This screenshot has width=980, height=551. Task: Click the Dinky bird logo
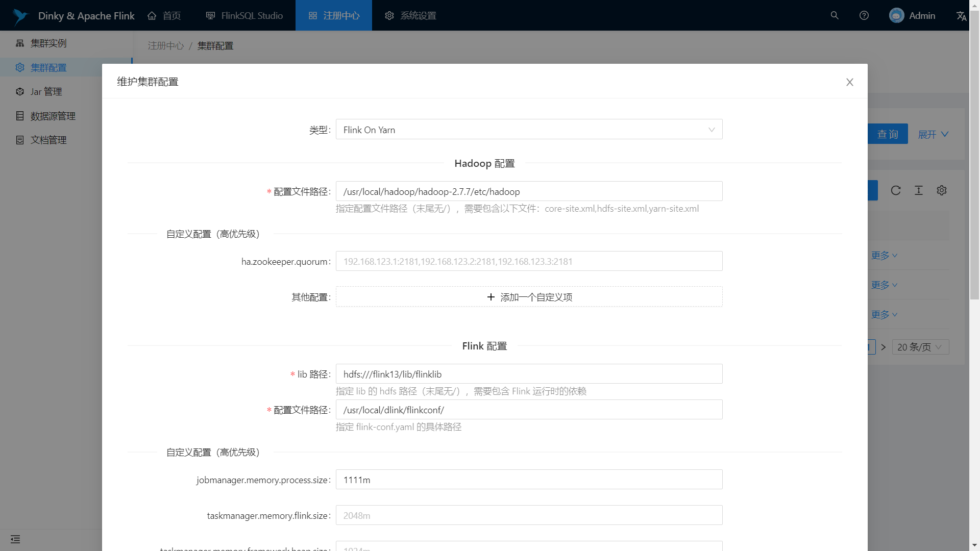tap(20, 16)
